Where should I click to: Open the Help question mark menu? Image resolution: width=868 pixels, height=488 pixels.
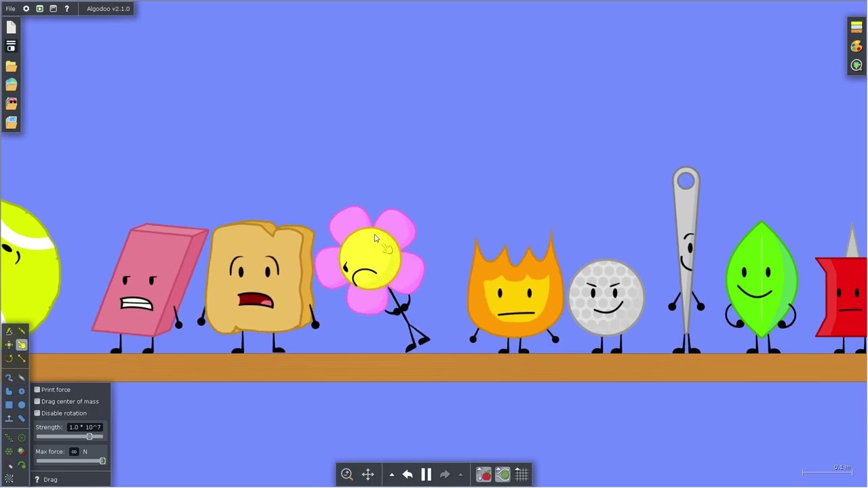coord(66,9)
